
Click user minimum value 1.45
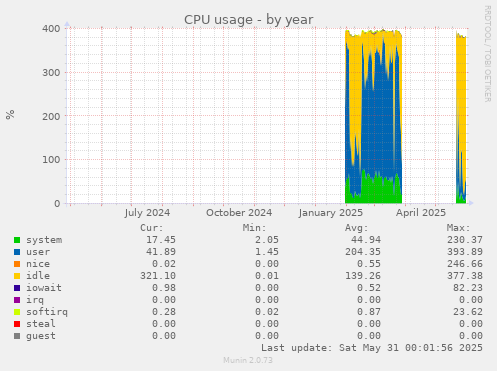pos(267,252)
